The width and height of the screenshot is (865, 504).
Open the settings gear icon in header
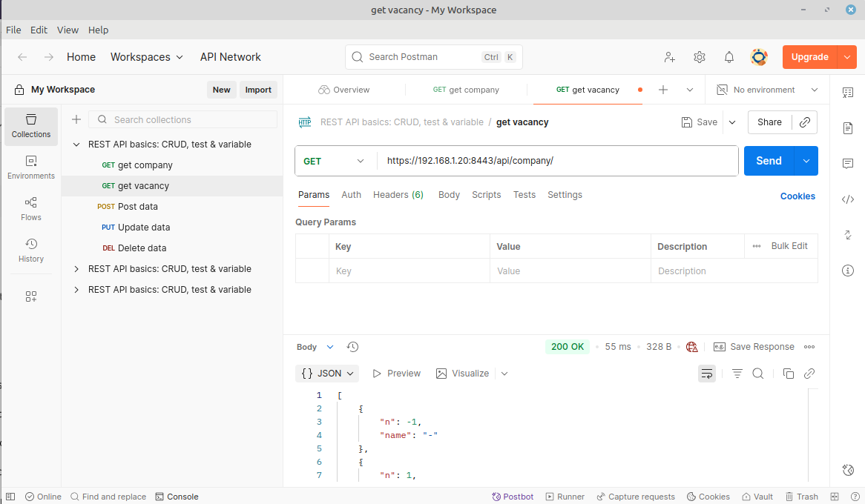(699, 57)
